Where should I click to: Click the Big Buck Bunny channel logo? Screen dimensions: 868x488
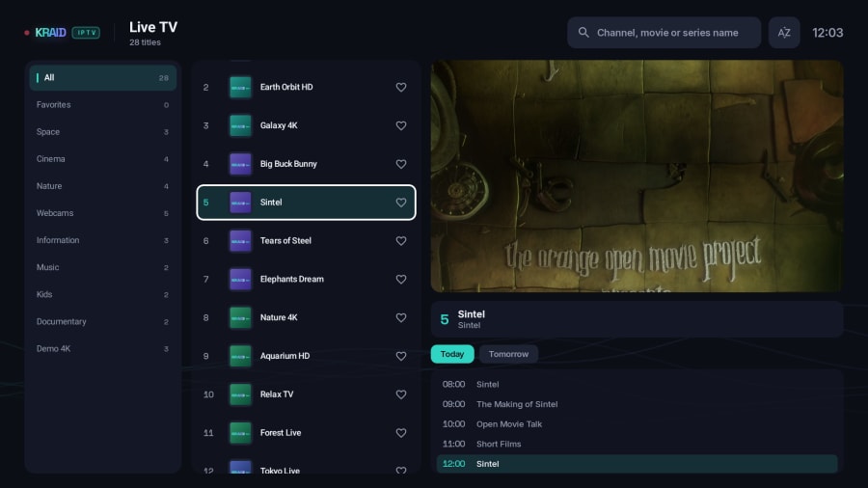tap(240, 164)
